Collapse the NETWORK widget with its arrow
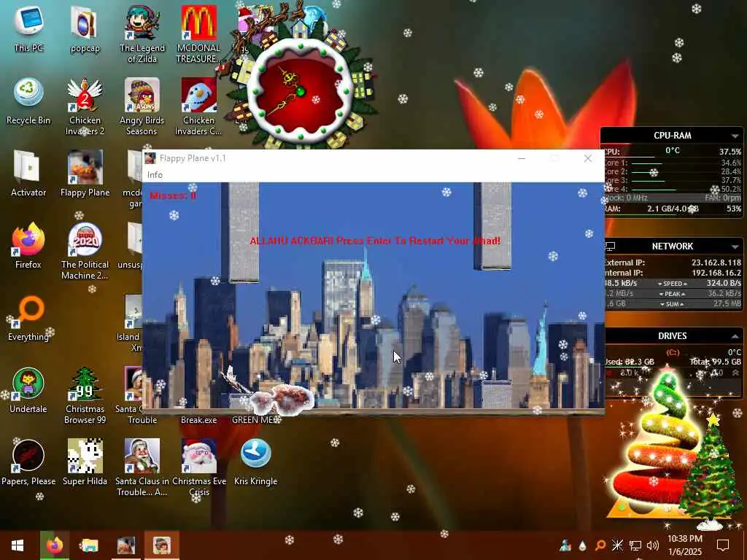Screen dimensions: 747x560 [735, 246]
